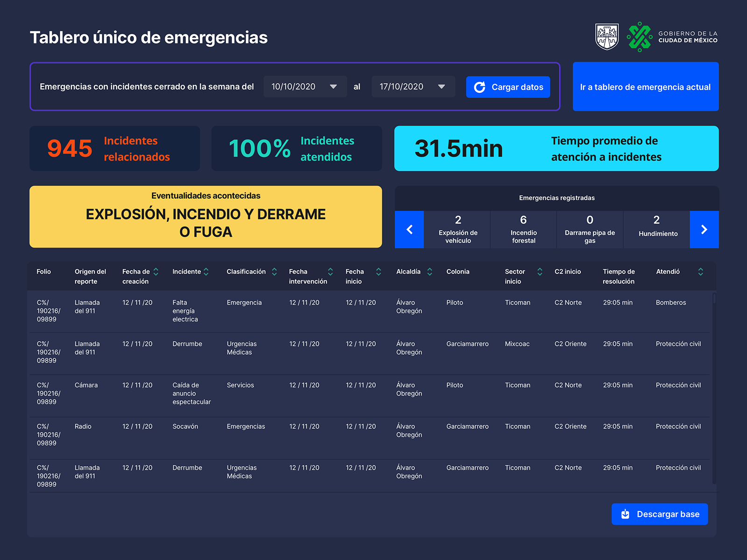
Task: Sort by Alcaldía column arrows
Action: pyautogui.click(x=430, y=272)
